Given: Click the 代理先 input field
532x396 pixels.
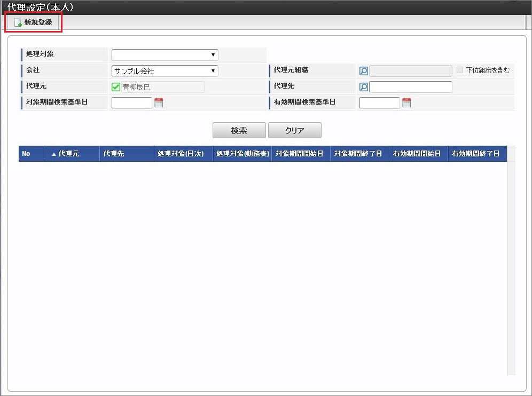Looking at the screenshot, I should 411,87.
